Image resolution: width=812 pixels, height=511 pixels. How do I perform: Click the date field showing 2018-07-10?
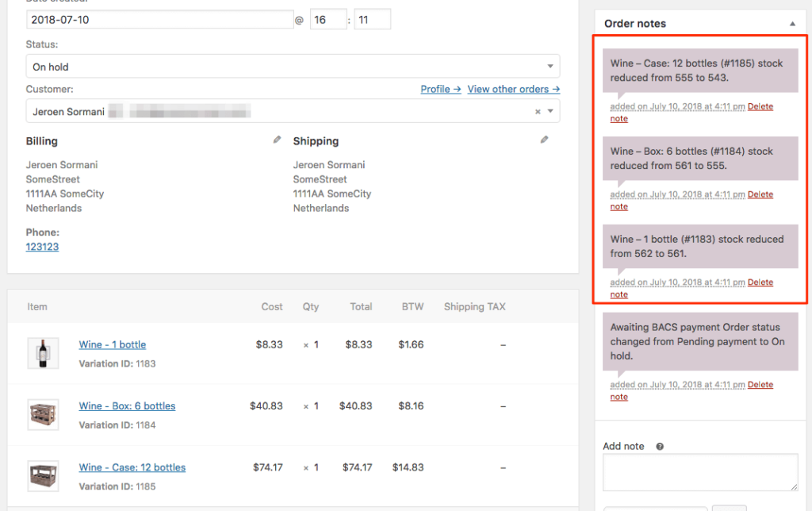click(x=159, y=18)
